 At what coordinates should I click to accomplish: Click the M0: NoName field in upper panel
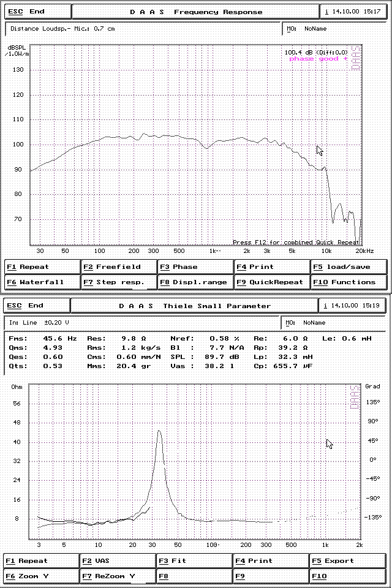click(x=334, y=29)
